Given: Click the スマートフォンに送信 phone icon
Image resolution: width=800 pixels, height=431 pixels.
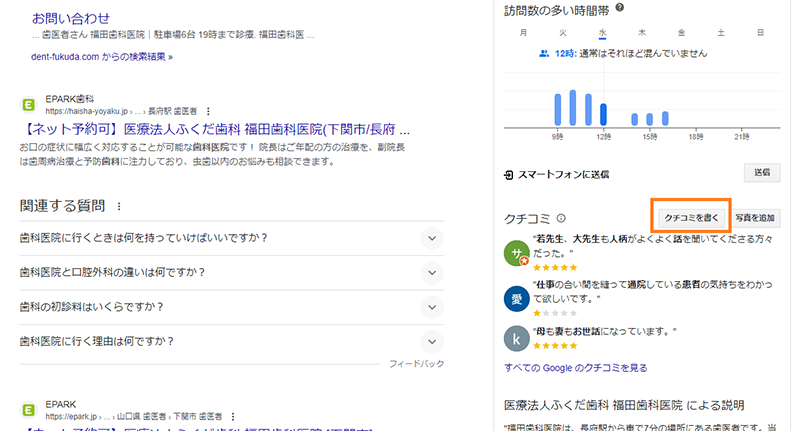Looking at the screenshot, I should [509, 175].
